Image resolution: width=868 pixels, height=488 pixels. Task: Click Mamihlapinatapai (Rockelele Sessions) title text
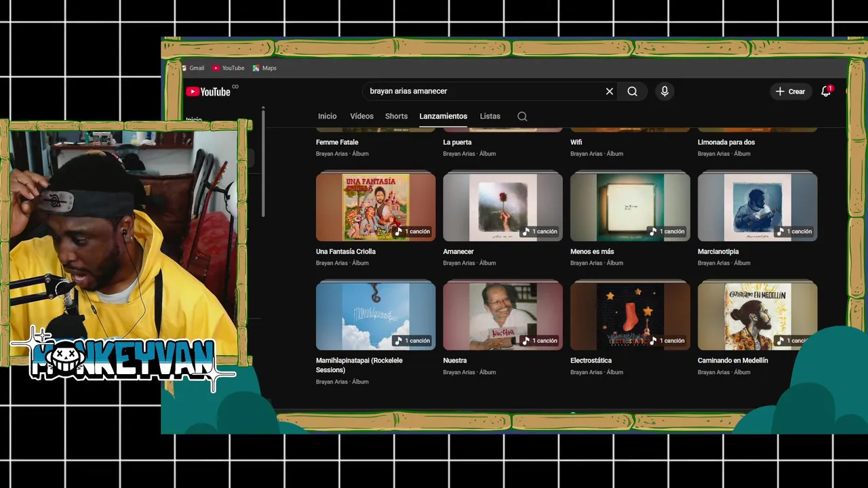tap(359, 365)
